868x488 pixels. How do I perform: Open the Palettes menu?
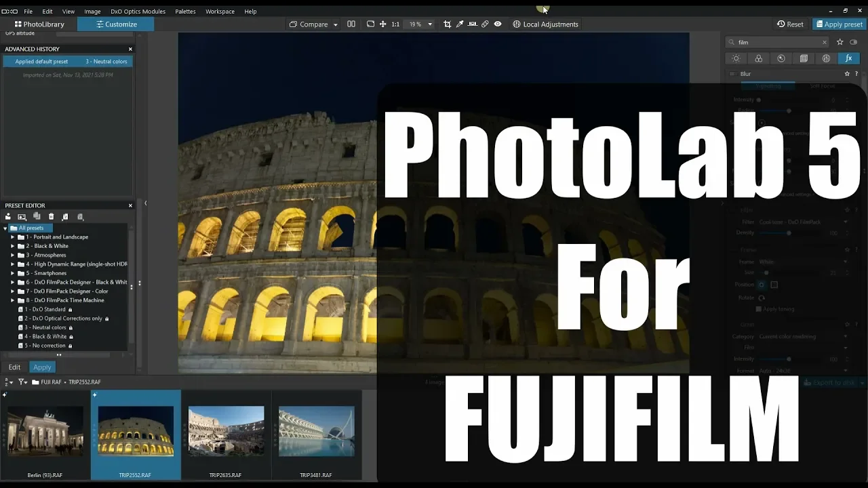[x=185, y=12]
